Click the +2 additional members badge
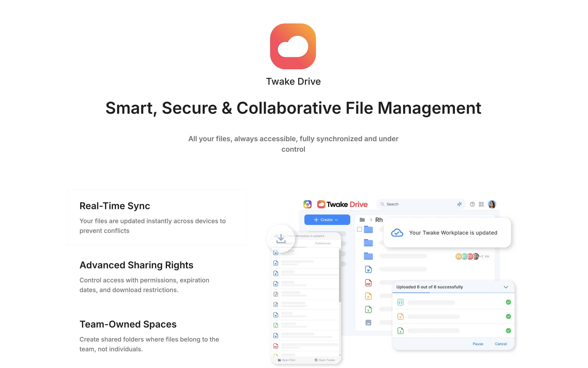This screenshot has width=588, height=368. [481, 256]
